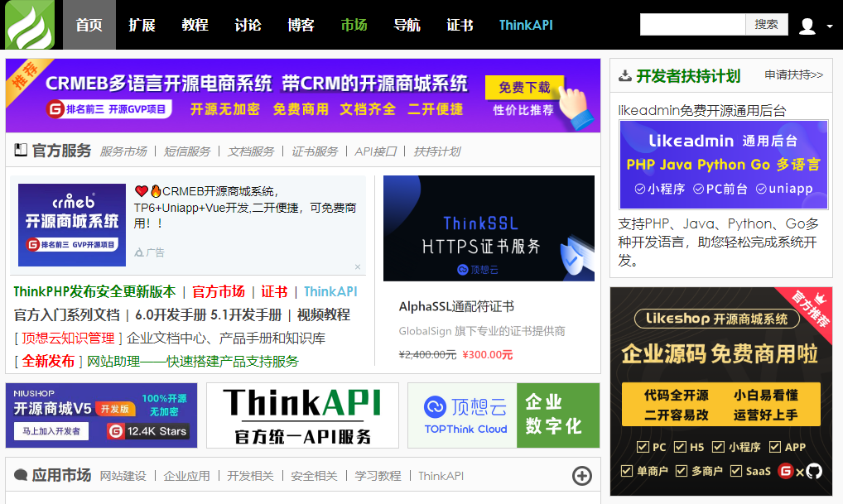
Task: Click the 排名前三 开源GVP项目 badge
Action: pyautogui.click(x=109, y=109)
